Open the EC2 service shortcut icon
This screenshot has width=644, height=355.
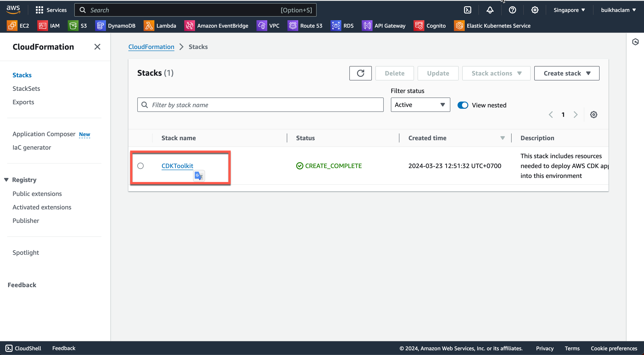12,26
